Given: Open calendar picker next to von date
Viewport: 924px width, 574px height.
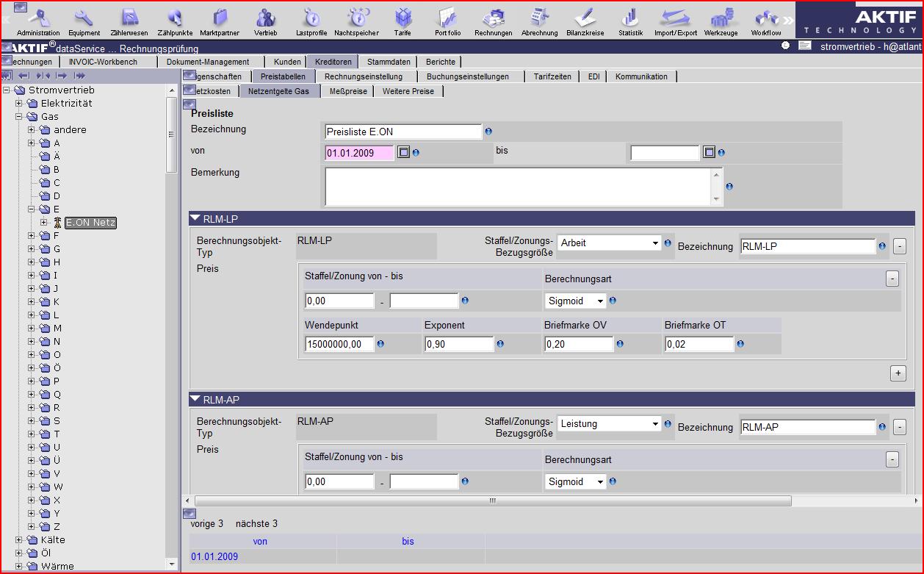Looking at the screenshot, I should (x=403, y=152).
